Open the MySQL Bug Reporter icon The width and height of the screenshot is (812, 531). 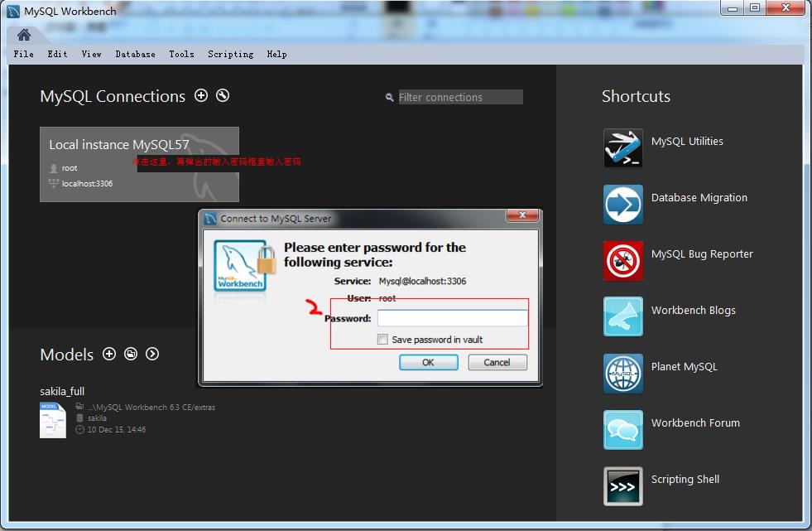(x=623, y=261)
